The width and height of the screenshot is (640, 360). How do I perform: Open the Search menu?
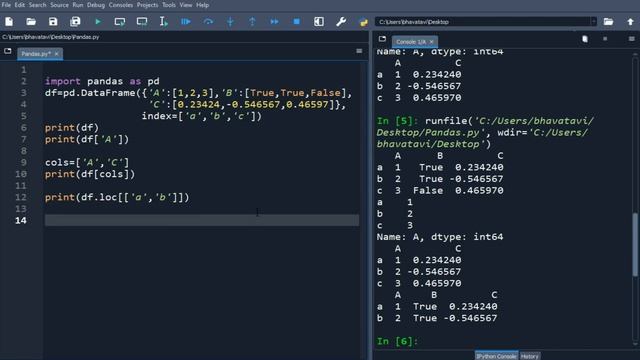38,5
